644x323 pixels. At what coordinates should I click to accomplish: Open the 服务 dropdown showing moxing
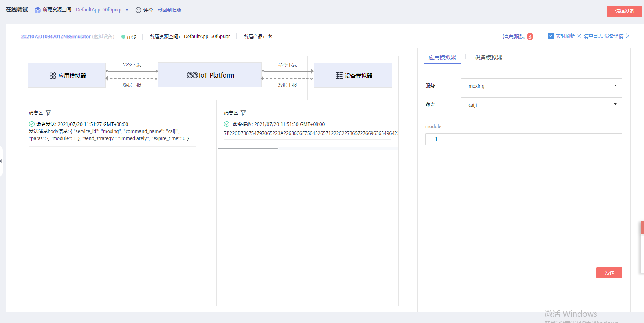541,86
